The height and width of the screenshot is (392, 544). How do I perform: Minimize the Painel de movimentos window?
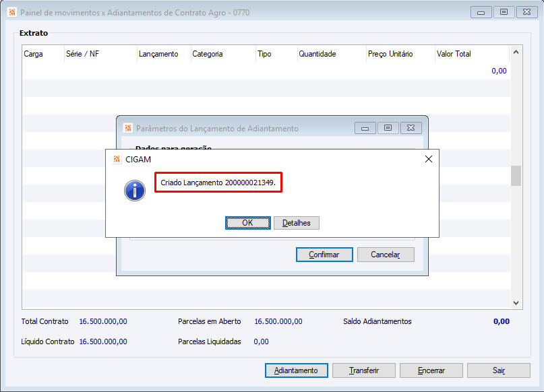(481, 12)
